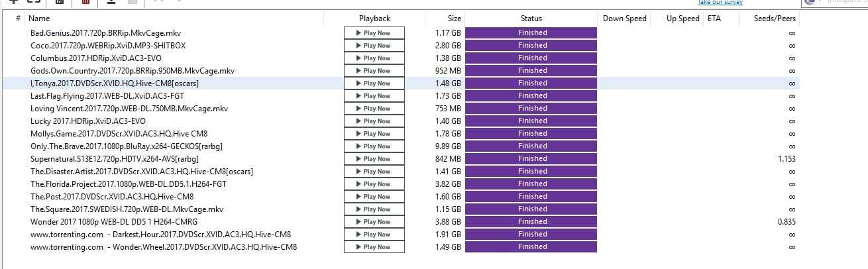Screen dimensions: 868x269
Task: Open the Take our survey link
Action: [720, 3]
